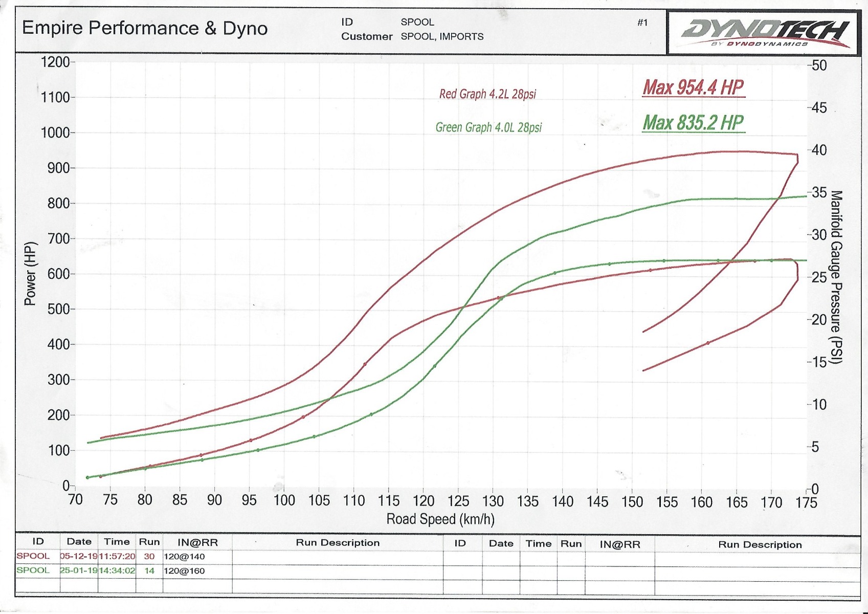The image size is (868, 614).
Task: Select the red SPOOL ID table cell
Action: tap(33, 556)
